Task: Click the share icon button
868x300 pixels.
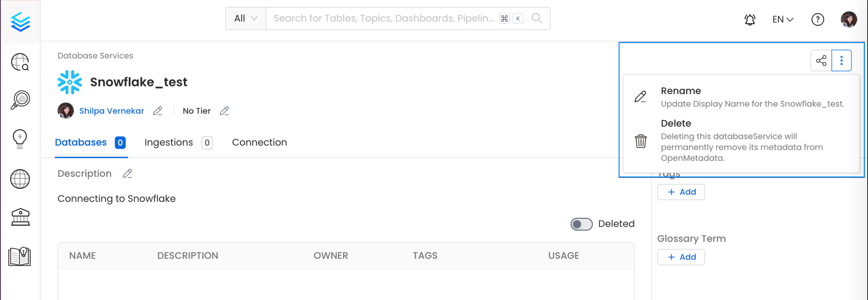Action: tap(821, 61)
